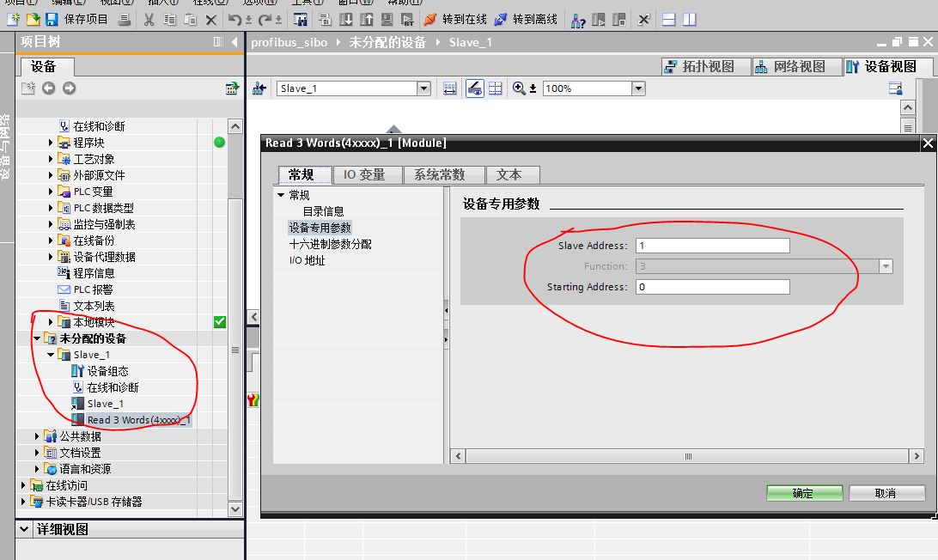Create a new project via toolbar icon
This screenshot has height=560, width=938.
point(13,20)
